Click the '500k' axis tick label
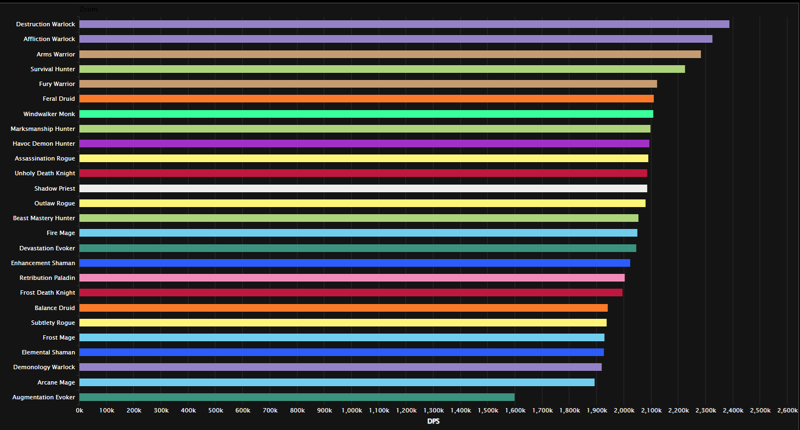 pos(215,411)
